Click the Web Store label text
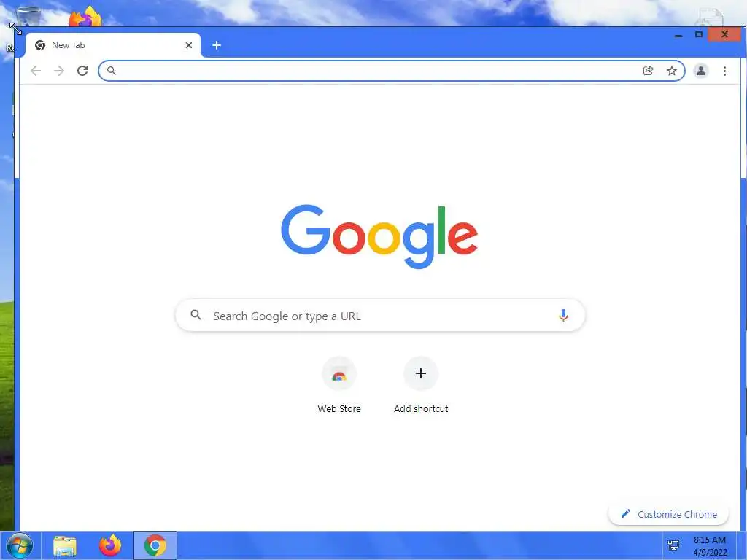Viewport: 747px width, 560px height. pos(339,408)
